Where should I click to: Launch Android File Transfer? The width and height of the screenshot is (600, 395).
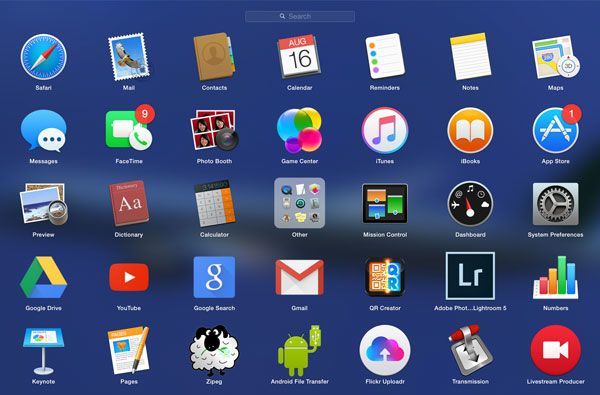pos(299,351)
